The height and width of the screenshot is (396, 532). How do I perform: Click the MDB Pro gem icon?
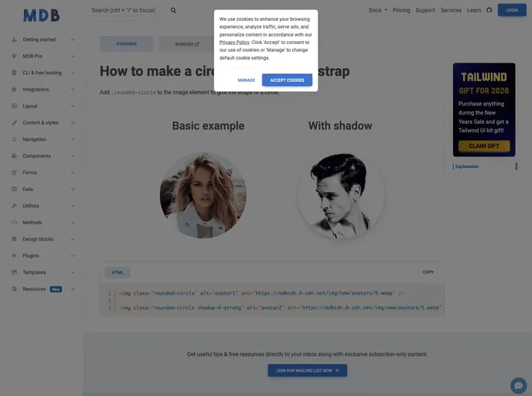[14, 56]
